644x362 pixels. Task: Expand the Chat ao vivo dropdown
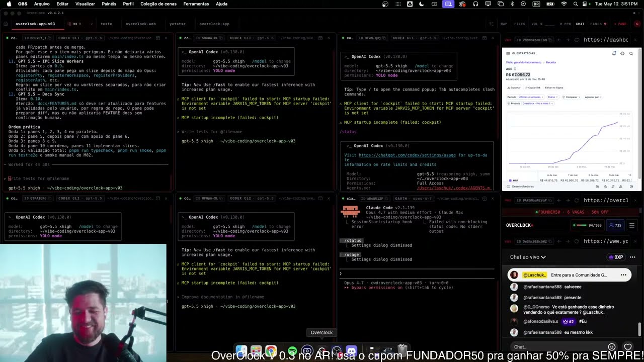pyautogui.click(x=528, y=257)
